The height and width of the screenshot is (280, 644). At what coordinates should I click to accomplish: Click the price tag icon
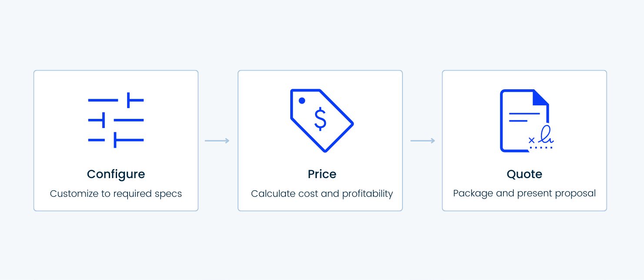[x=322, y=121]
